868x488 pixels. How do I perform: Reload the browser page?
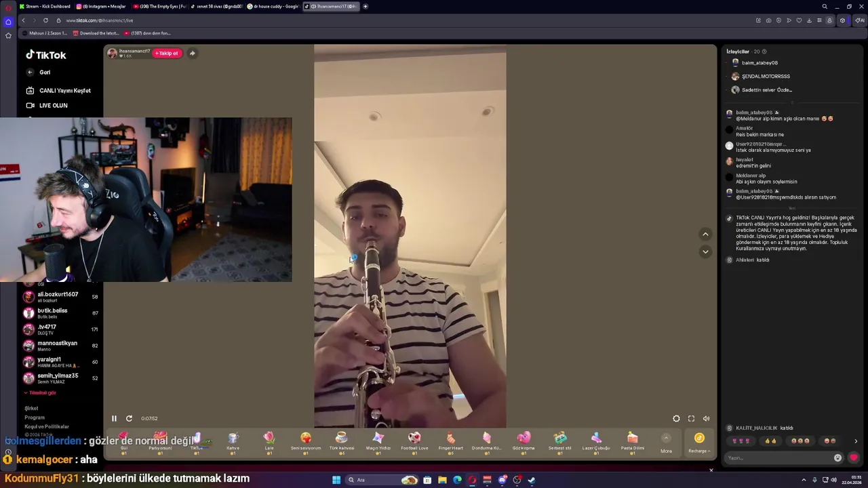tap(47, 20)
